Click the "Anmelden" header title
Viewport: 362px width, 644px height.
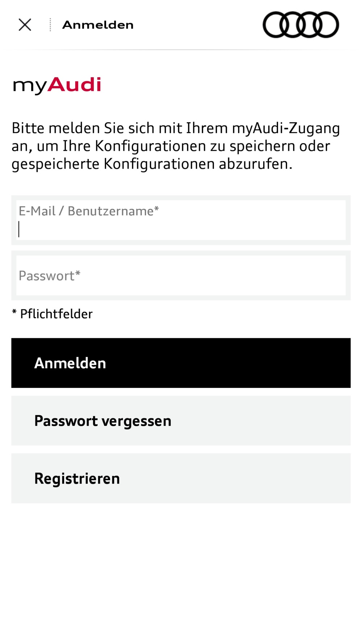98,25
